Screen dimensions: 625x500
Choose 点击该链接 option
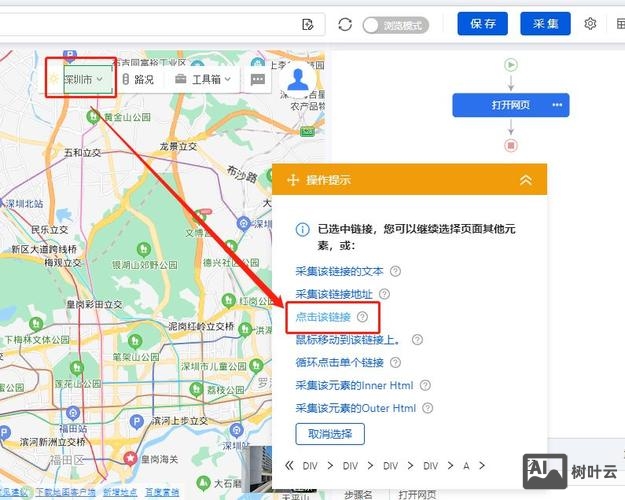click(323, 317)
